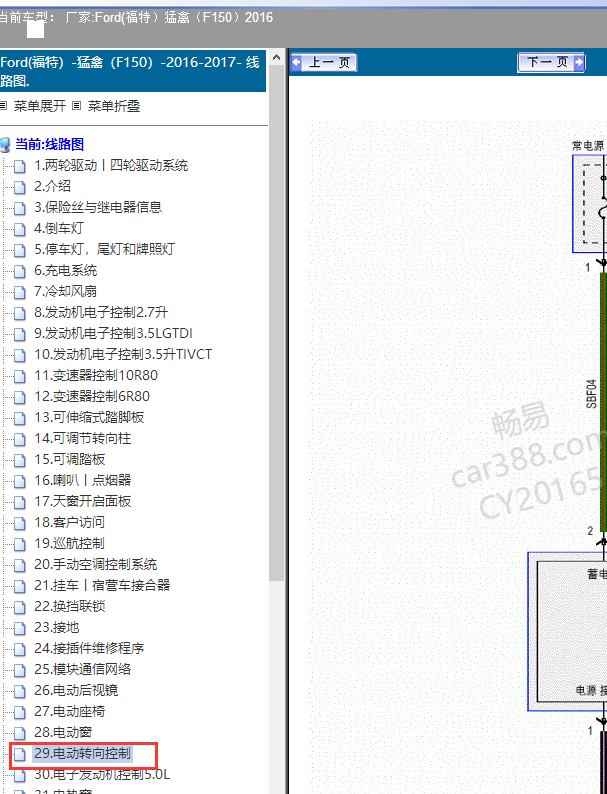Click page icon beside 15.可调踏板
607x794 pixels.
coord(20,460)
